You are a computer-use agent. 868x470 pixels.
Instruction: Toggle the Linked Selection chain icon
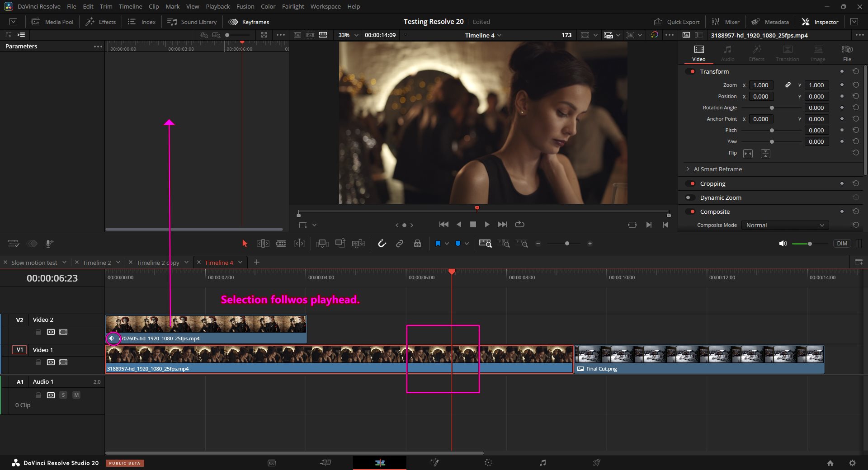click(400, 244)
